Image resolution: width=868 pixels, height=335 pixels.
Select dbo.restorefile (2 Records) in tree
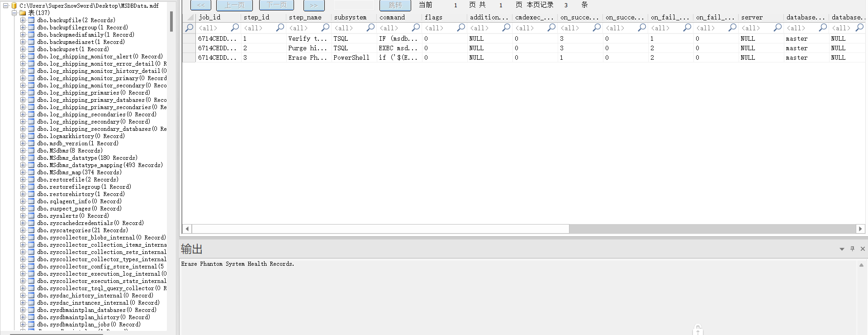coord(78,179)
